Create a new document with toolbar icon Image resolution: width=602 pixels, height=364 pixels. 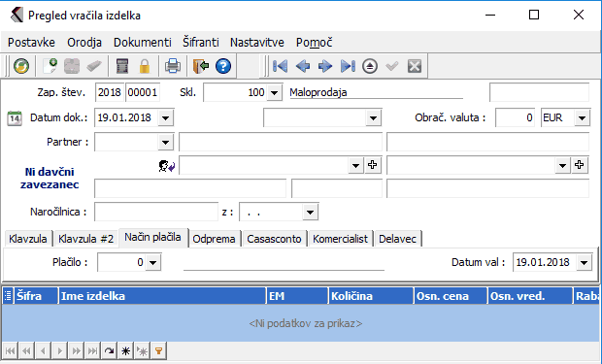(50, 66)
